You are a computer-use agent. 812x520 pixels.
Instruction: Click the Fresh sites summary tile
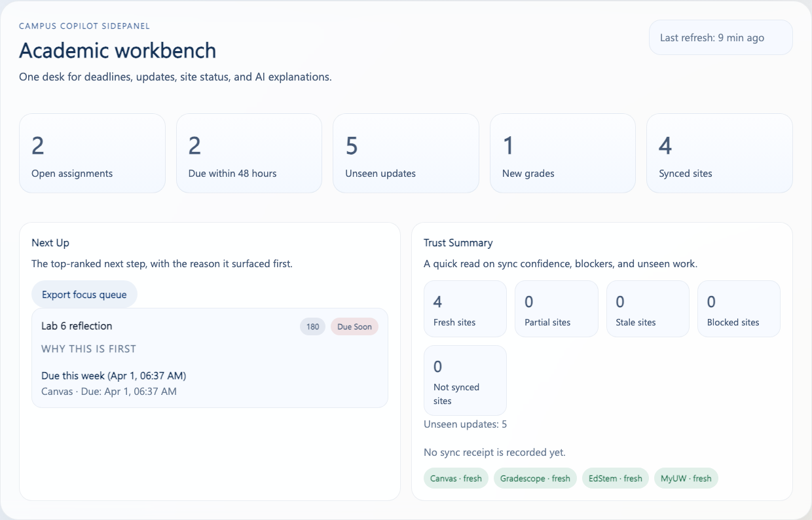click(x=465, y=308)
